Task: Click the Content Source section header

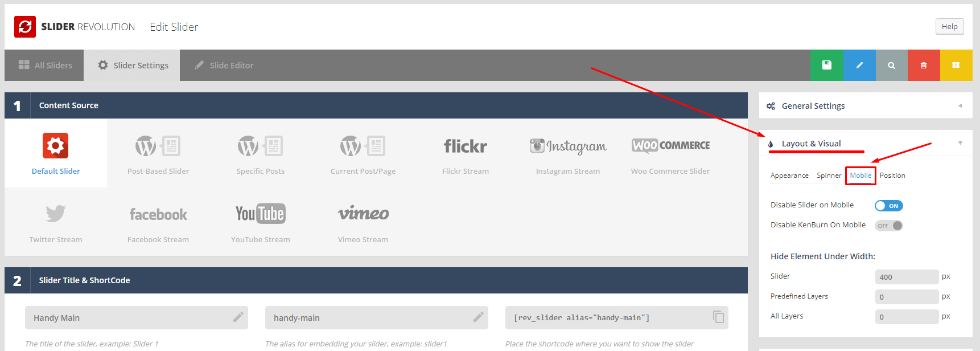Action: coord(376,105)
